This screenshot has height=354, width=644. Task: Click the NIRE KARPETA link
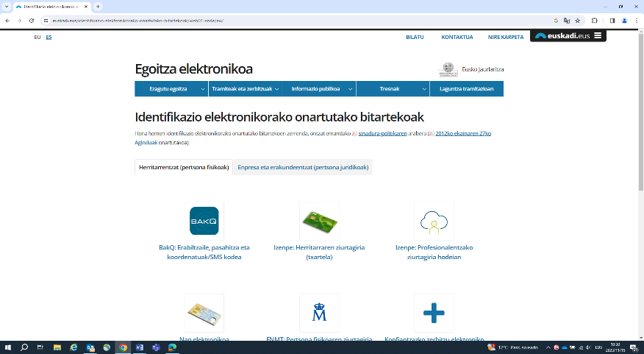coord(505,37)
